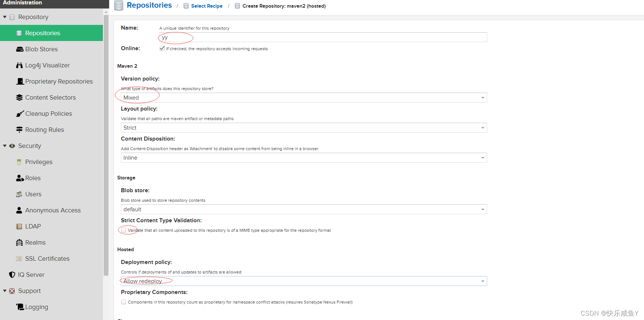Click the LDAP book icon

coord(19,226)
